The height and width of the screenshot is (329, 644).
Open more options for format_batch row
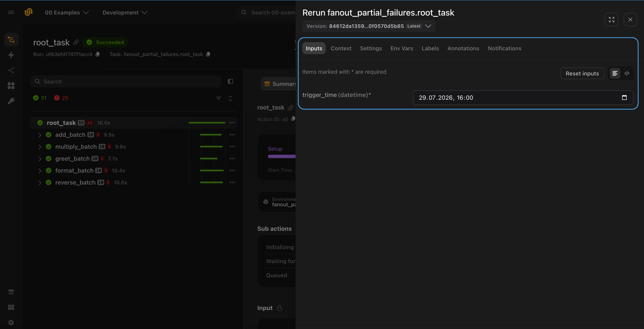(x=232, y=171)
